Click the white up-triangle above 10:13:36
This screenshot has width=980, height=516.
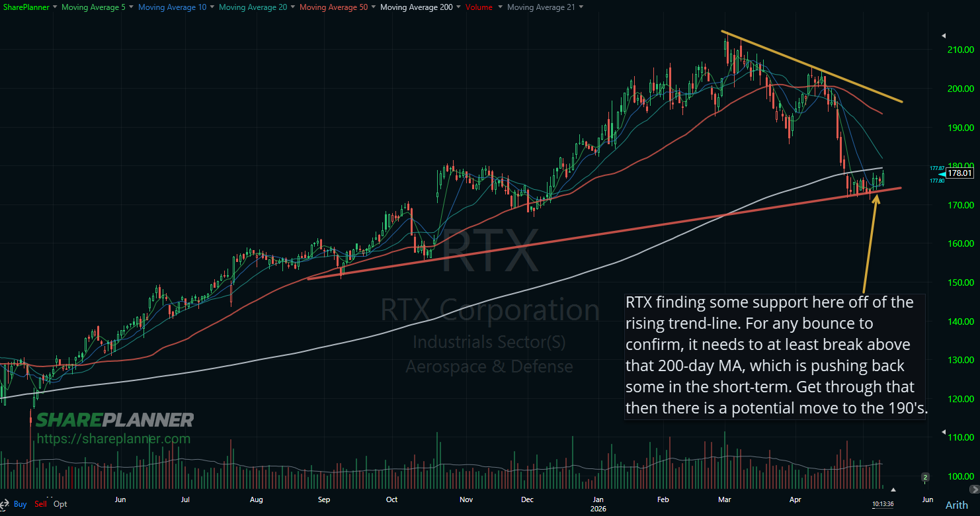893,490
